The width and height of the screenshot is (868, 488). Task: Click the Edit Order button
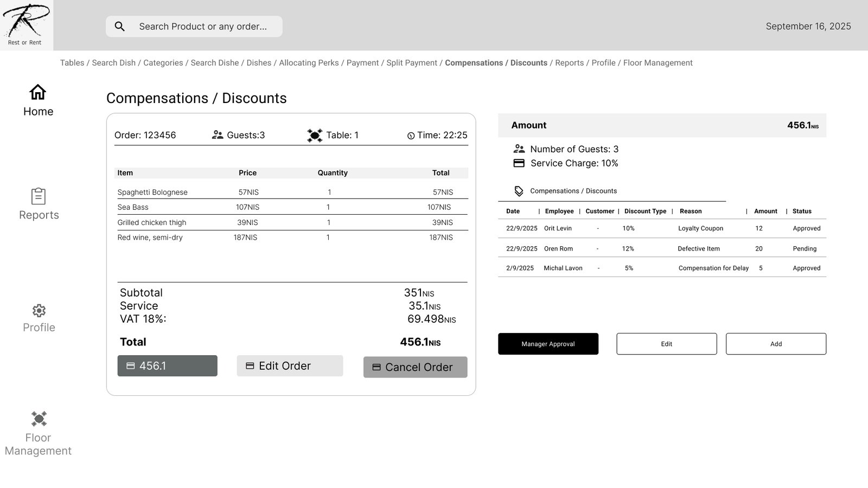click(290, 366)
